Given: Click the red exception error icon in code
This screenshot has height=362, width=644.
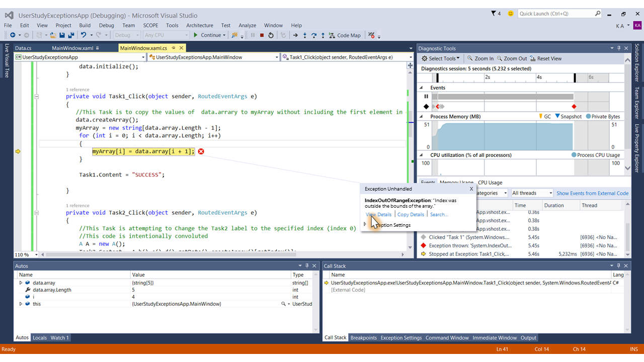Looking at the screenshot, I should 201,151.
